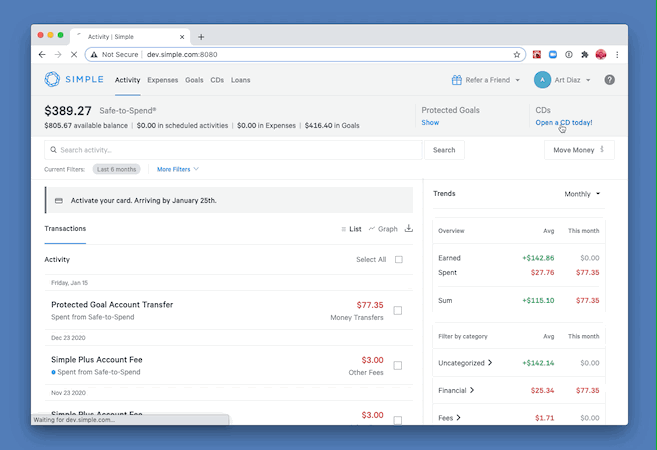Switch to Graph view of transactions
The width and height of the screenshot is (657, 450).
click(x=383, y=229)
